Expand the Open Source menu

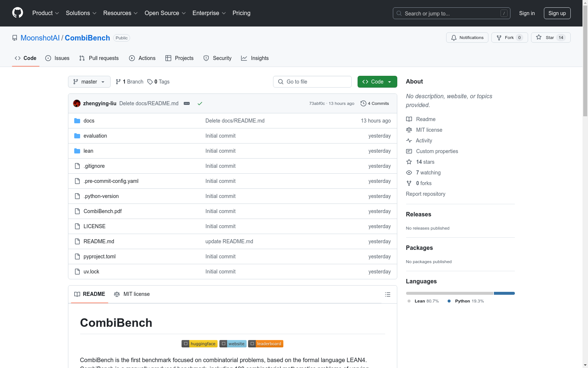[x=165, y=13]
